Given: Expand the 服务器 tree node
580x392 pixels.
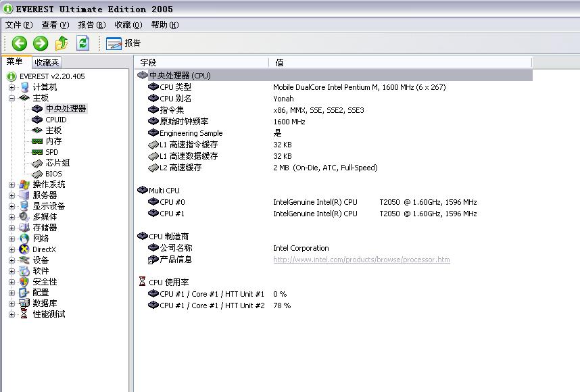Looking at the screenshot, I should (x=12, y=195).
